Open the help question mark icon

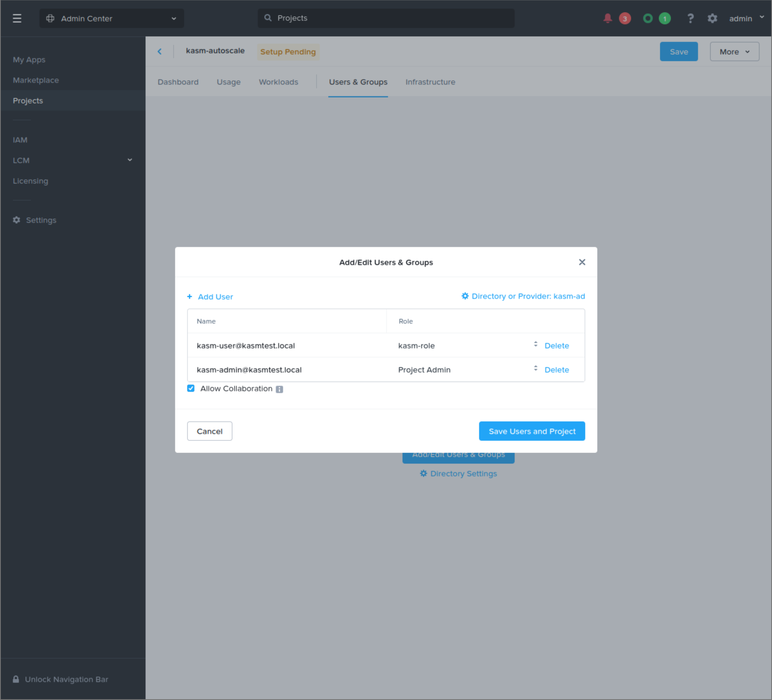pos(690,18)
